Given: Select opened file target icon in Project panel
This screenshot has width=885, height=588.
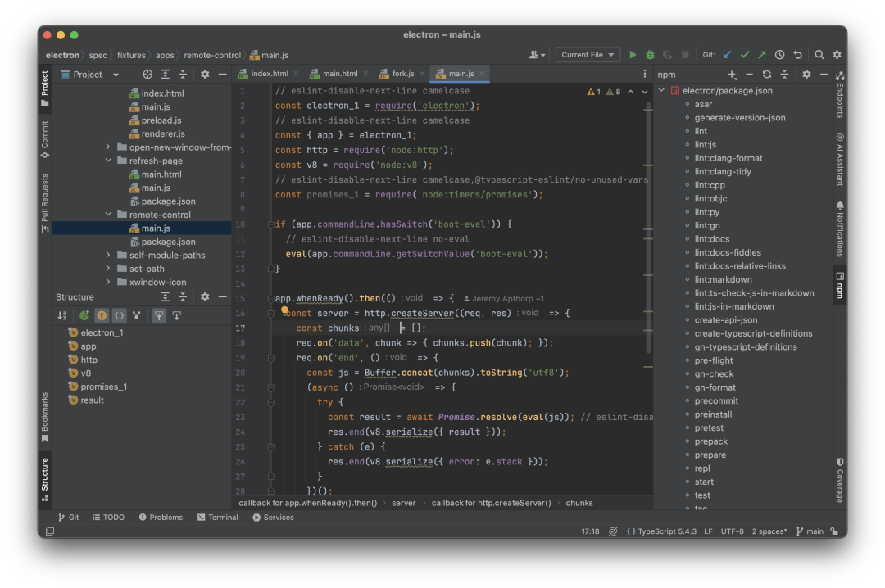Looking at the screenshot, I should point(147,75).
